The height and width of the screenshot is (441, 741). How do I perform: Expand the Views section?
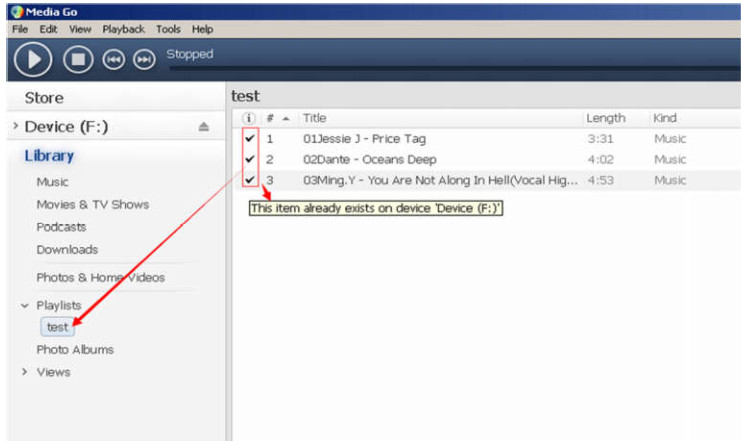[25, 372]
